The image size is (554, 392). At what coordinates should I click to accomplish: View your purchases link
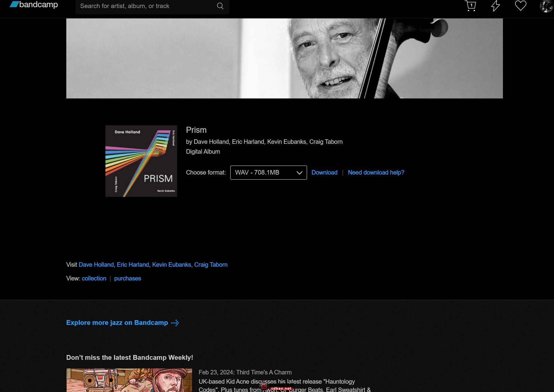click(x=128, y=278)
